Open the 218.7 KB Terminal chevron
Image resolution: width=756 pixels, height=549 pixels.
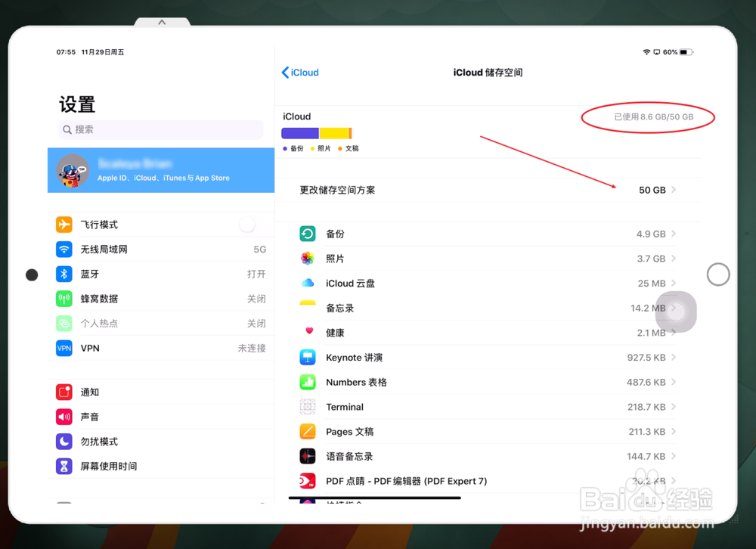(674, 407)
